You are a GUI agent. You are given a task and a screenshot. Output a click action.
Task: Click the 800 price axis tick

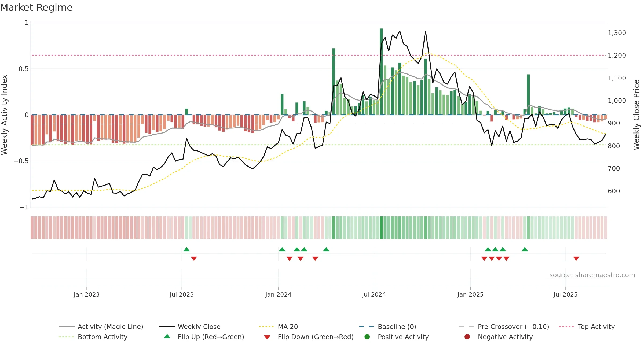614,146
